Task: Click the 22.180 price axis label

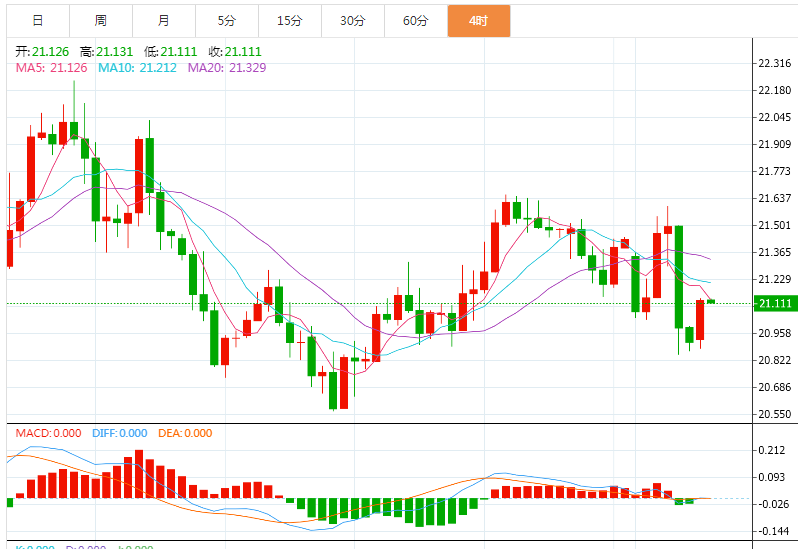Action: click(775, 90)
